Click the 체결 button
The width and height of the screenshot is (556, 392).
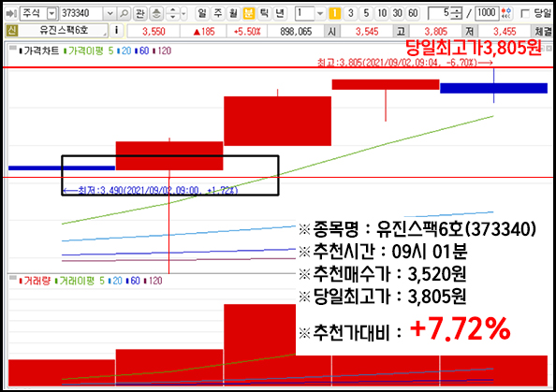point(543,31)
